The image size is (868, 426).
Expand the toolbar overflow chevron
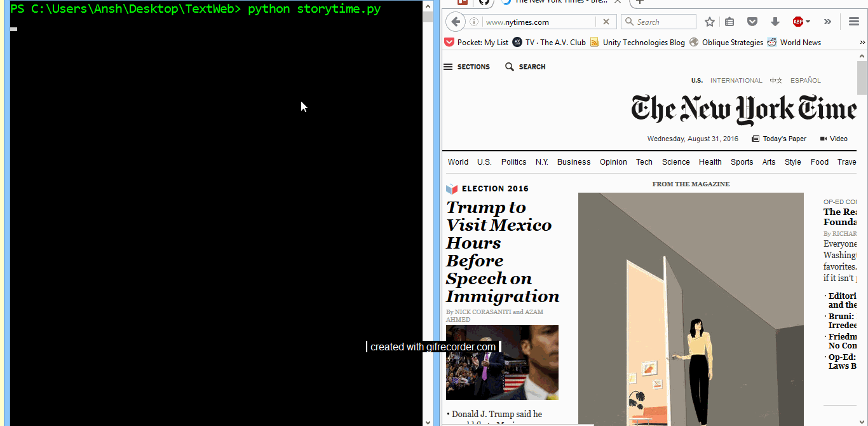click(x=827, y=22)
